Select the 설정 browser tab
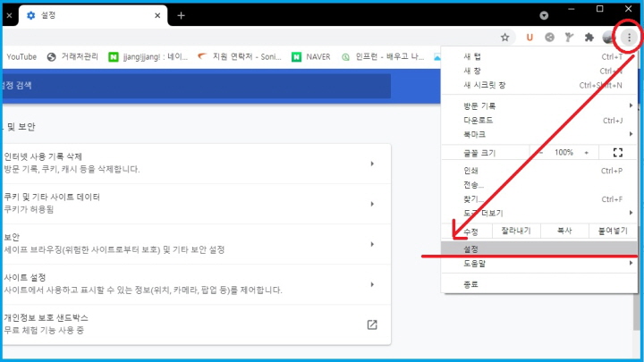Screen dimensions: 644x362 point(93,15)
